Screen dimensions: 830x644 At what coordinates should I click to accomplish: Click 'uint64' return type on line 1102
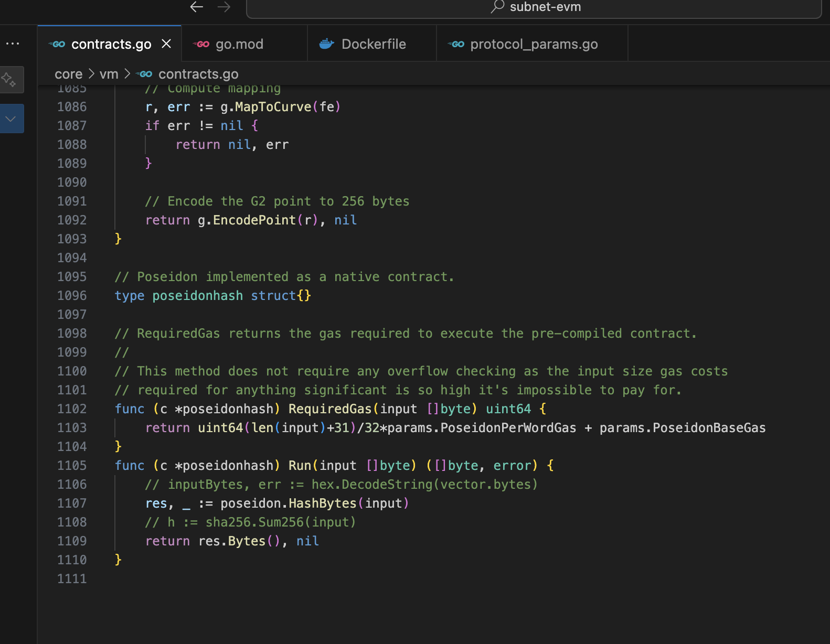[508, 409]
